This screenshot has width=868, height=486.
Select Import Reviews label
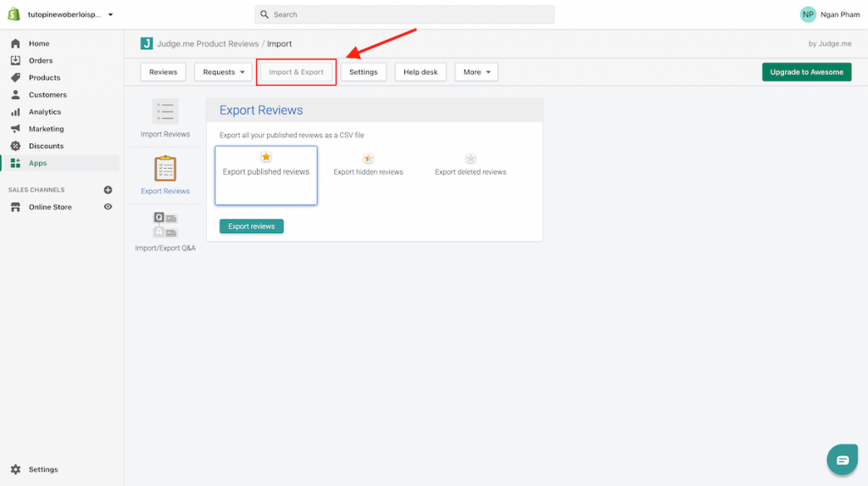(x=165, y=134)
